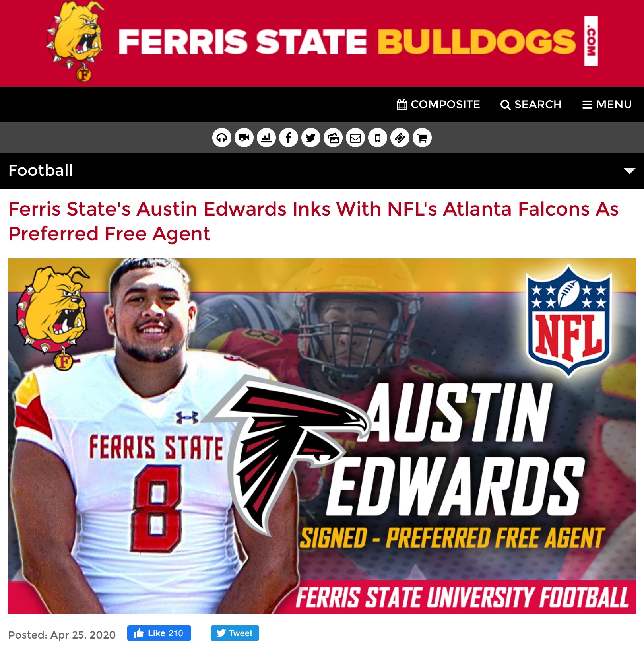Open the photo gallery icon
The image size is (644, 647).
coord(333,138)
